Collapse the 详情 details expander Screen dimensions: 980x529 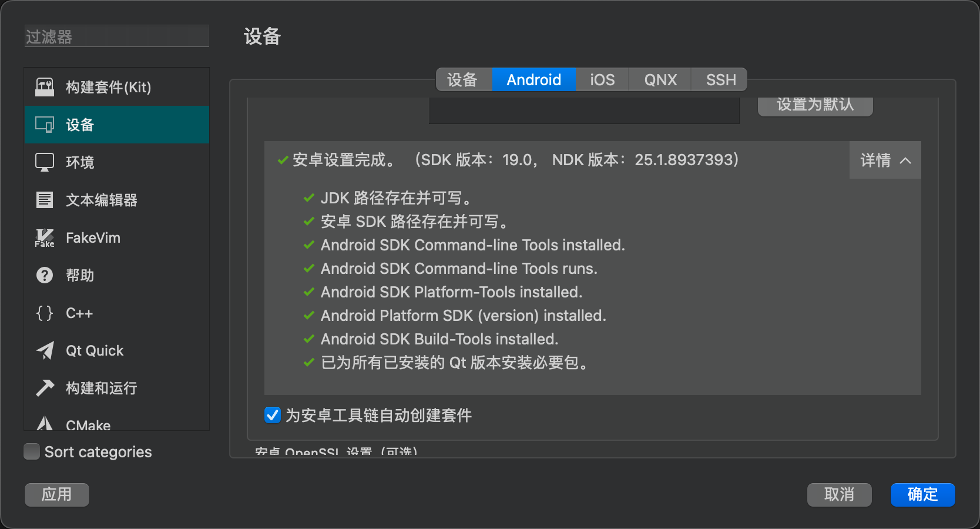click(x=885, y=160)
